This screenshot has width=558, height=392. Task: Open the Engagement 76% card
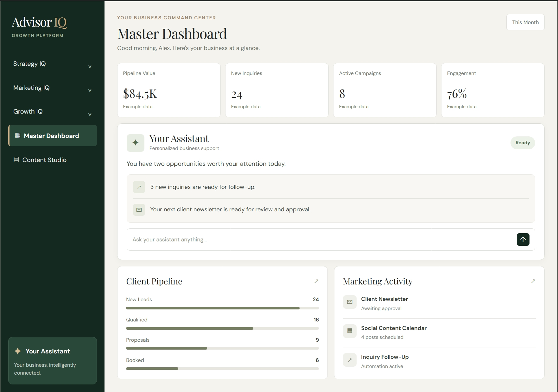coord(493,90)
